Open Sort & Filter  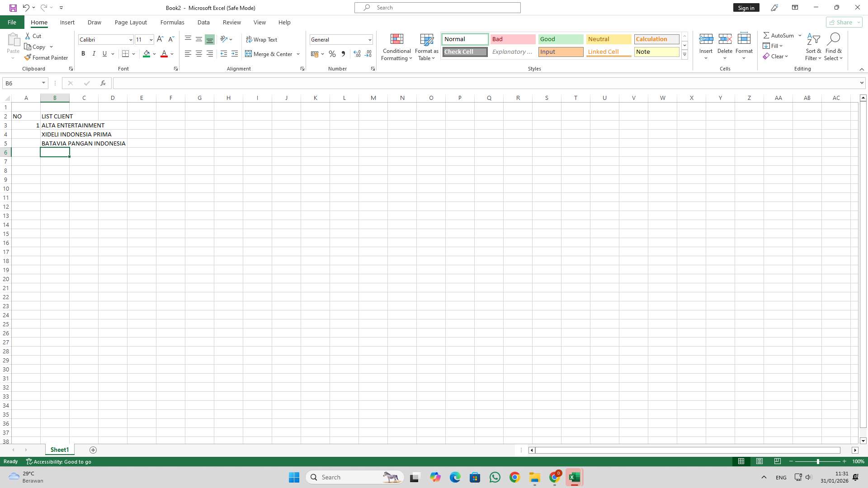pos(813,47)
